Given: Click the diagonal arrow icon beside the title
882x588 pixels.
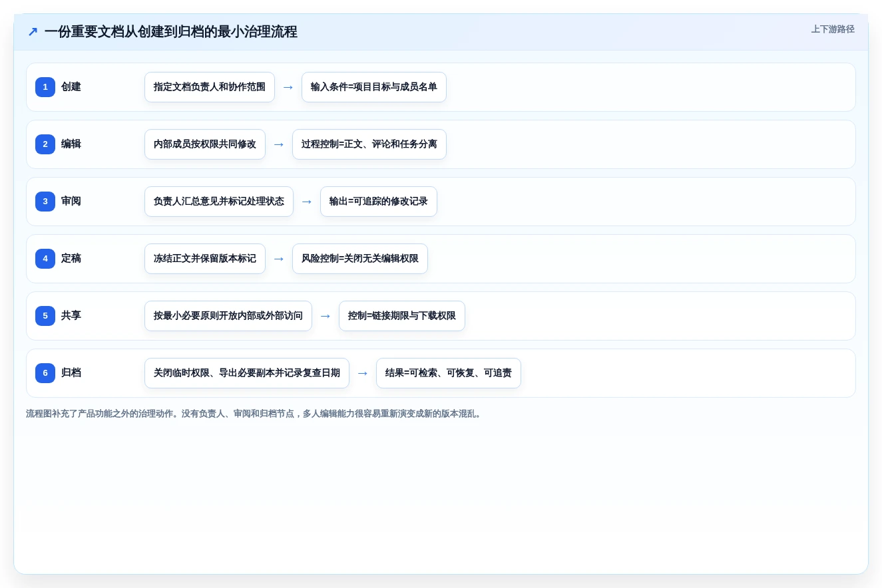Looking at the screenshot, I should coord(33,32).
